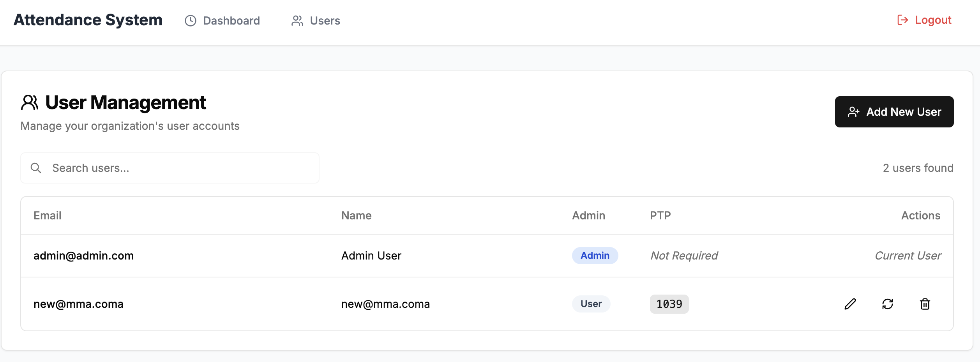Click the User role badge
The width and height of the screenshot is (980, 362).
tap(591, 304)
